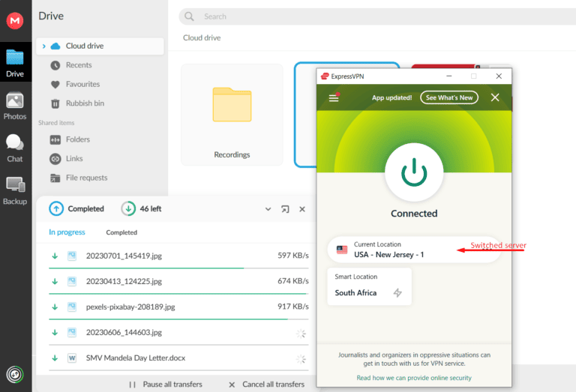This screenshot has height=392, width=576.
Task: Dismiss the App updated banner
Action: point(495,97)
